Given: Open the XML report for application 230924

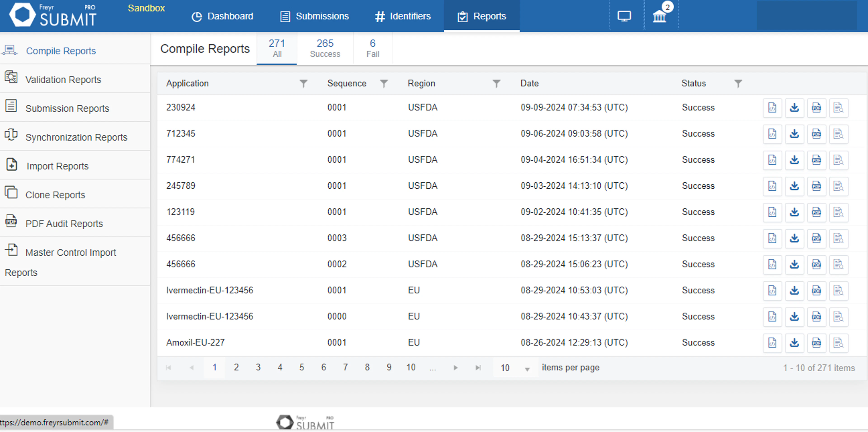Looking at the screenshot, I should (x=772, y=108).
